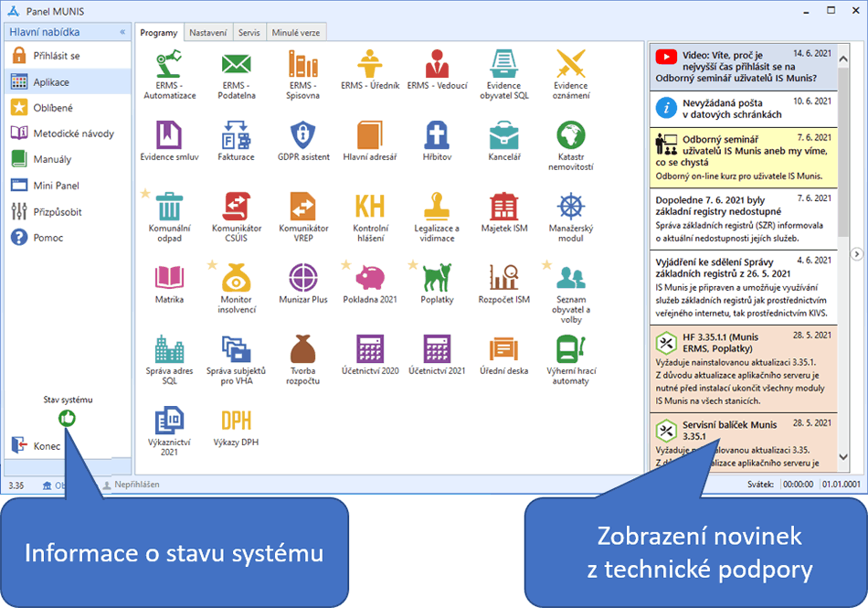This screenshot has height=608, width=868.
Task: Launch Výkazy DPH application
Action: [236, 421]
